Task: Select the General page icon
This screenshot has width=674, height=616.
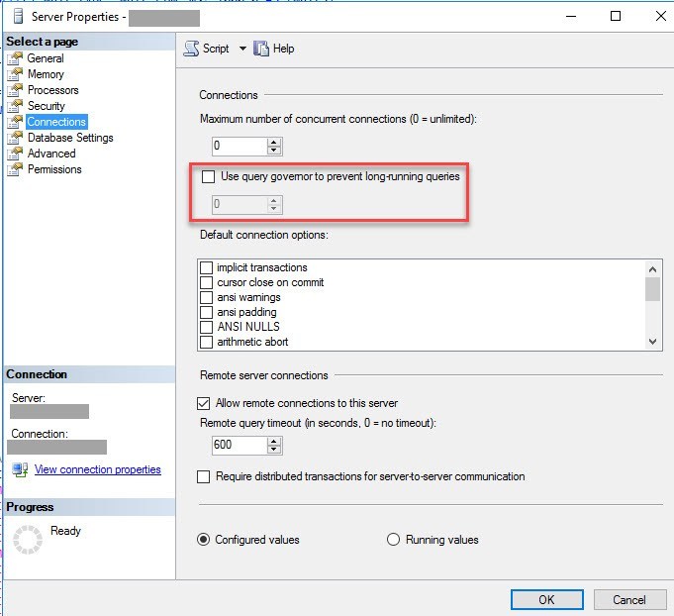Action: click(15, 58)
